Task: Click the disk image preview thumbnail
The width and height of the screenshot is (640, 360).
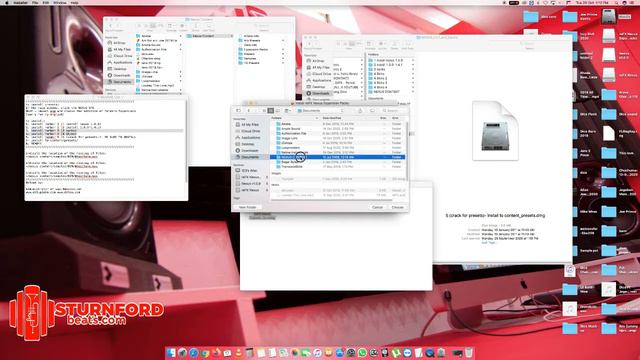Action: (x=495, y=131)
